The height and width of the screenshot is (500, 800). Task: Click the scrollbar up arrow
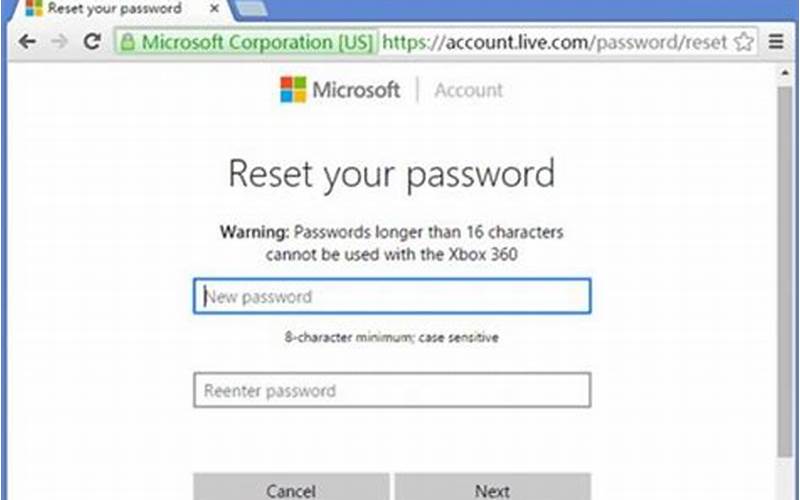point(785,73)
